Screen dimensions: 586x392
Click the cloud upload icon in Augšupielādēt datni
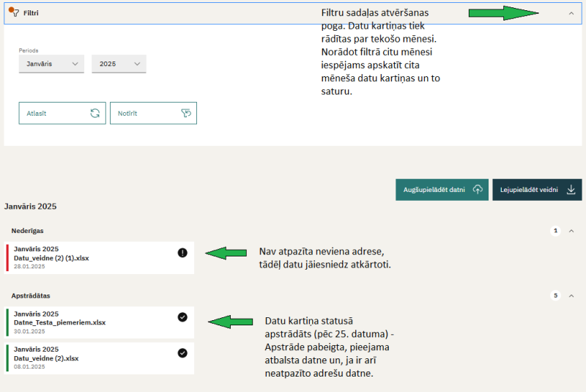478,190
